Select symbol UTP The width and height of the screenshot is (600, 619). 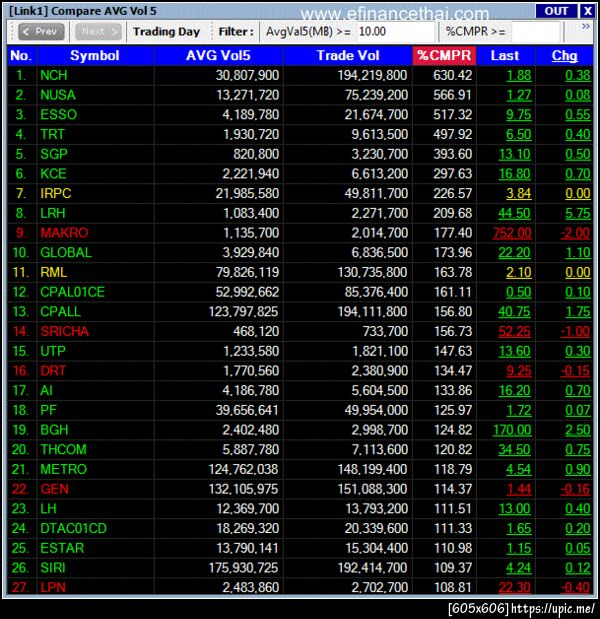[53, 351]
